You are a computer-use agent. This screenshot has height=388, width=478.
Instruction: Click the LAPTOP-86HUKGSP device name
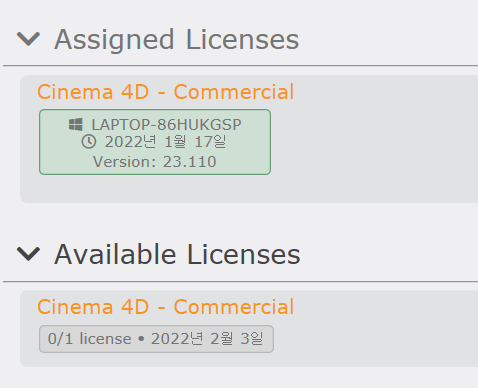166,125
